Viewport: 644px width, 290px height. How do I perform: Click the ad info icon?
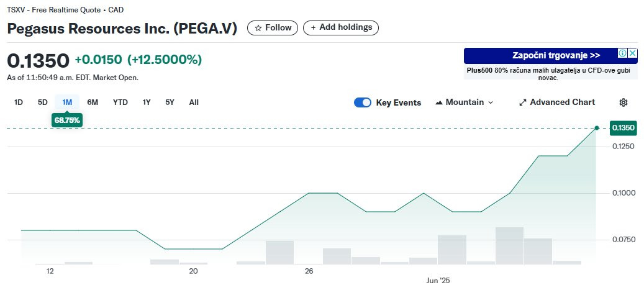(622, 54)
